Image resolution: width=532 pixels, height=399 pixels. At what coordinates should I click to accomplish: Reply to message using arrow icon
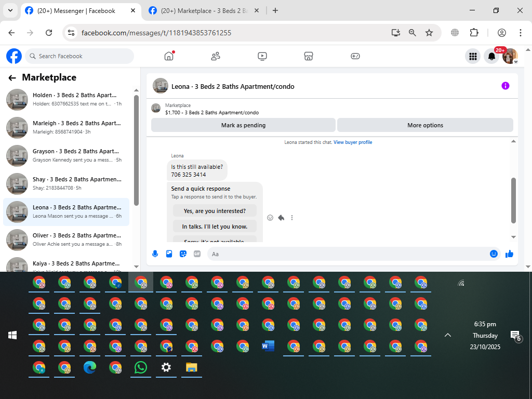[281, 218]
